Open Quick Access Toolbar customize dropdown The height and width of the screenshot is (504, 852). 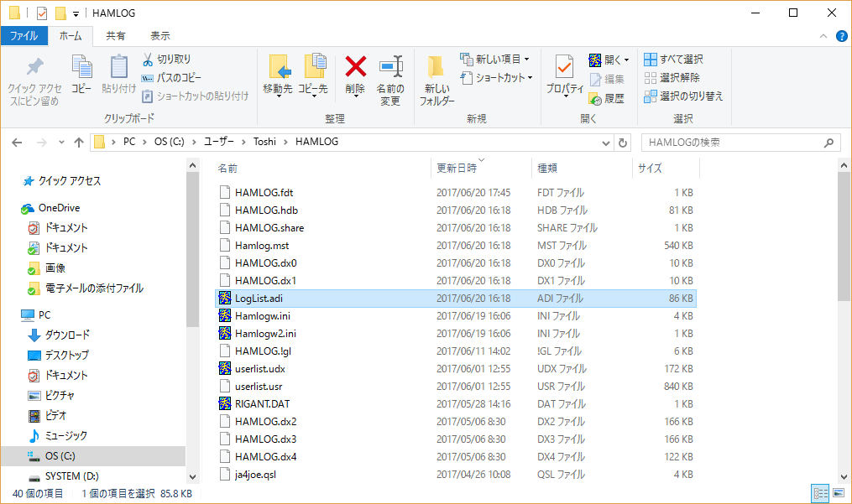76,13
